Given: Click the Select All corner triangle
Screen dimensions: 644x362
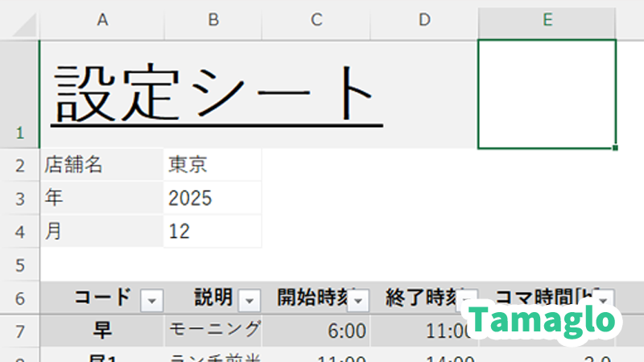Looking at the screenshot, I should point(23,24).
